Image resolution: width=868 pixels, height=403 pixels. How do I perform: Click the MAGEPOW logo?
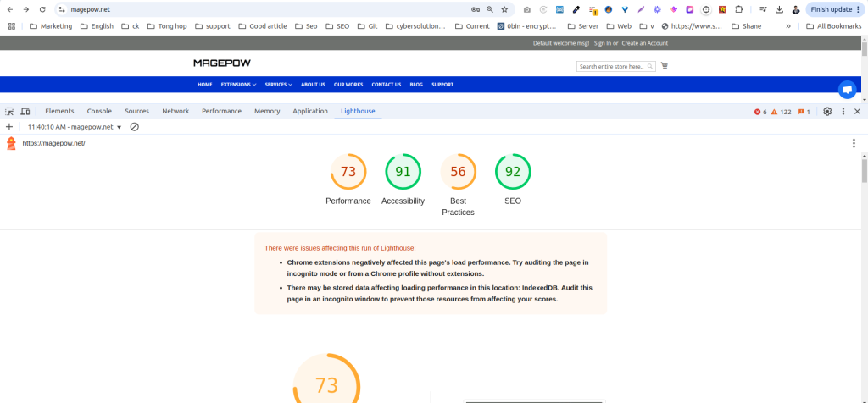coord(222,63)
